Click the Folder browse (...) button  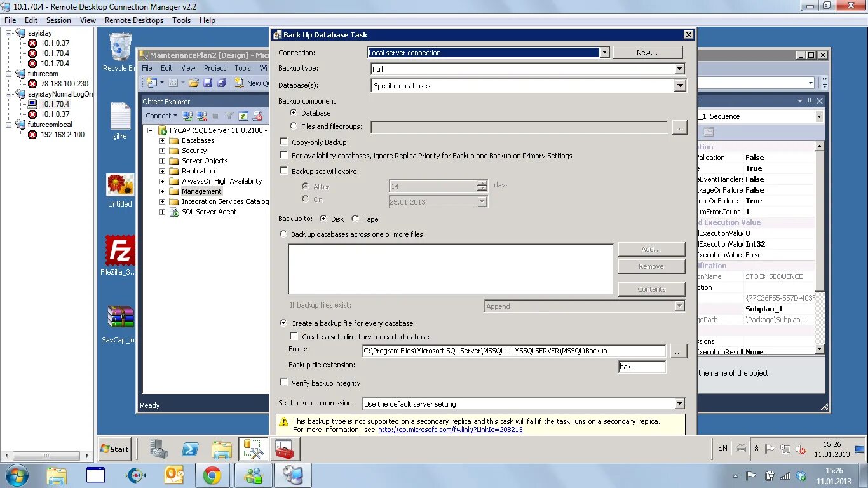pyautogui.click(x=678, y=351)
